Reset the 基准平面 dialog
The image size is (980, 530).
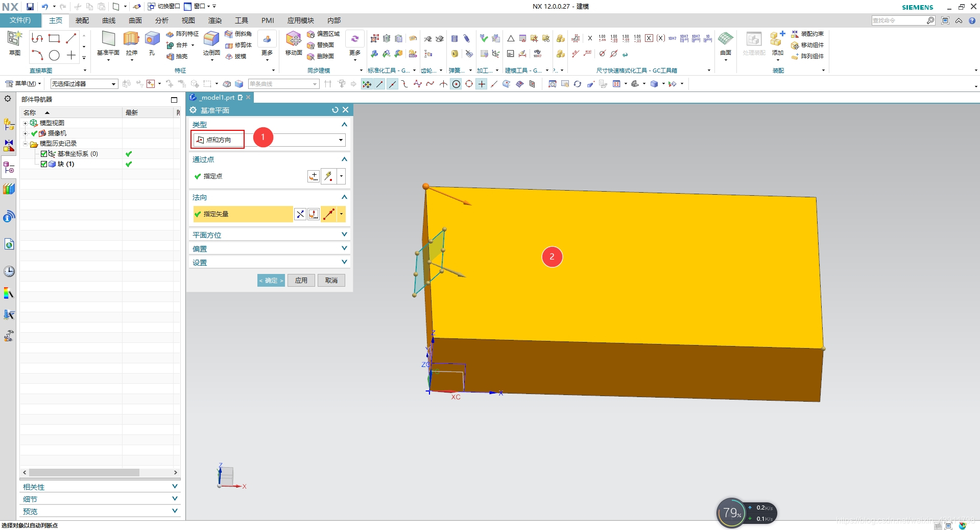[x=335, y=110]
